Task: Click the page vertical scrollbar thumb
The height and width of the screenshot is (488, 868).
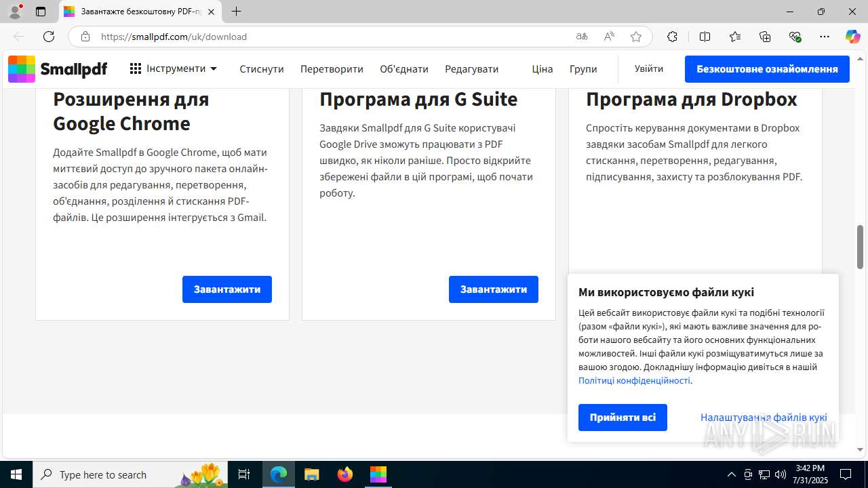Action: [x=861, y=247]
